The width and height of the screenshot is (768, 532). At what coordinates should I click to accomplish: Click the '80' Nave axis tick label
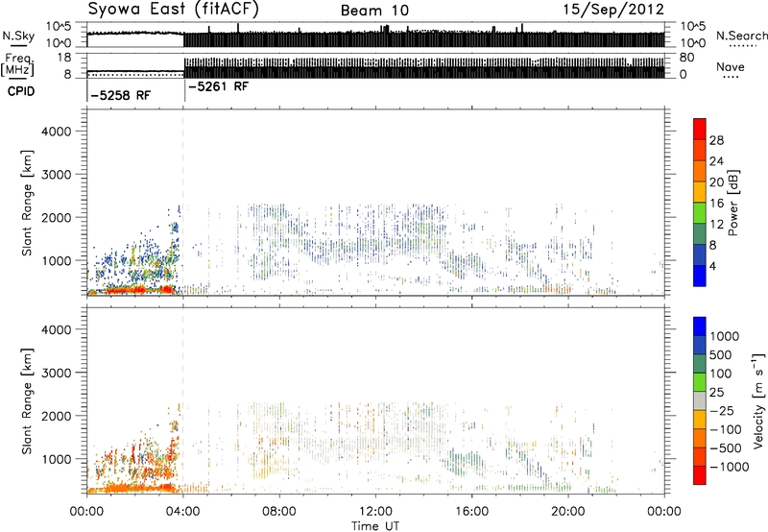[x=686, y=58]
